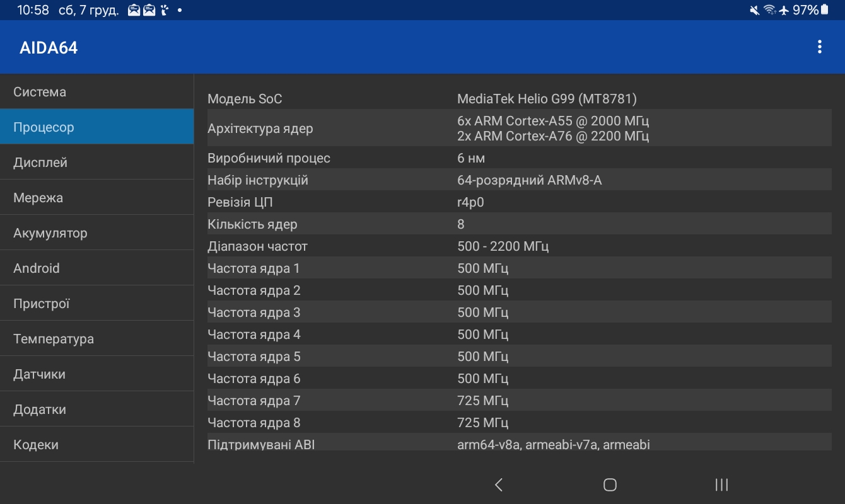The height and width of the screenshot is (504, 845).
Task: Open the three-dot overflow menu
Action: [819, 47]
